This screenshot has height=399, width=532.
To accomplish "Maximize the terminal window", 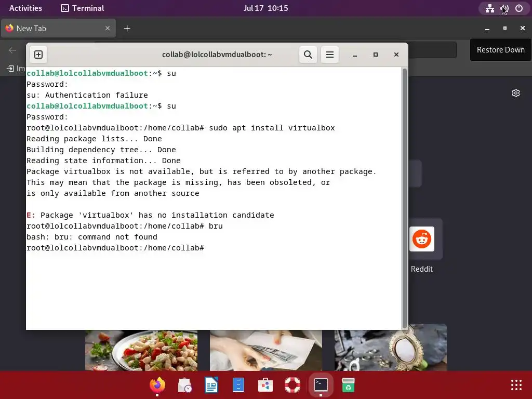I will [x=375, y=55].
